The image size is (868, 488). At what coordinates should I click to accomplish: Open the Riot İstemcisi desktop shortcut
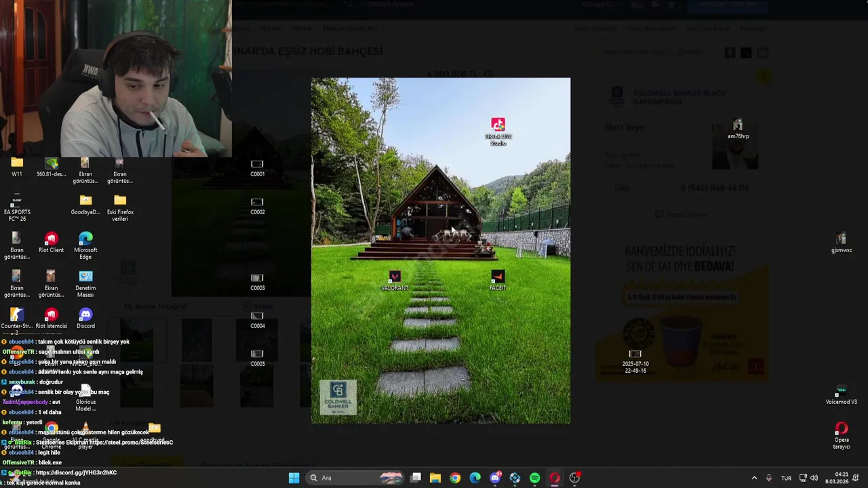pos(51,319)
